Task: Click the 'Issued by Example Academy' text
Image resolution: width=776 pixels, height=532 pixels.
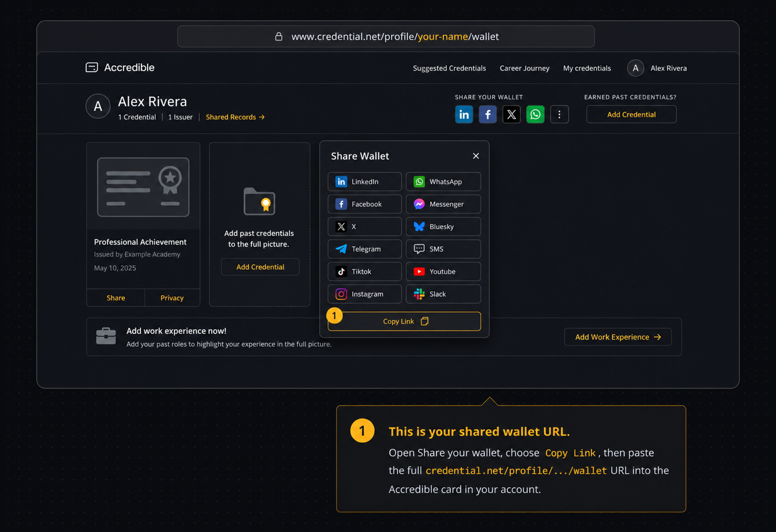Action: [137, 254]
